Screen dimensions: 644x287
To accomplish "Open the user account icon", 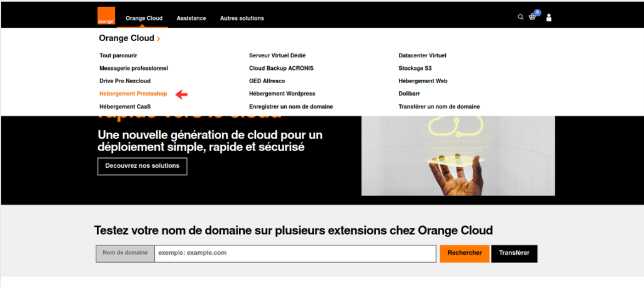I will coord(548,18).
